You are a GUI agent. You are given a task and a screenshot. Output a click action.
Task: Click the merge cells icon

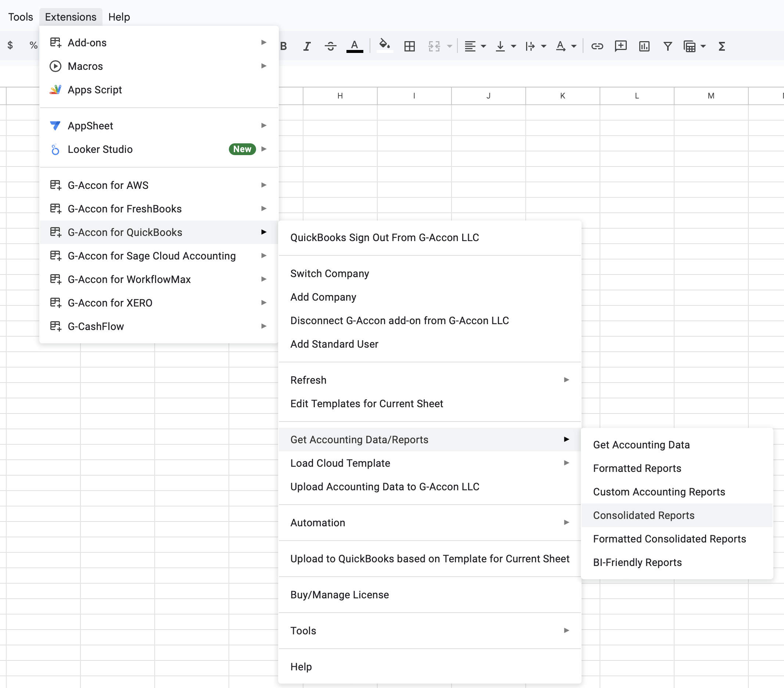click(434, 46)
